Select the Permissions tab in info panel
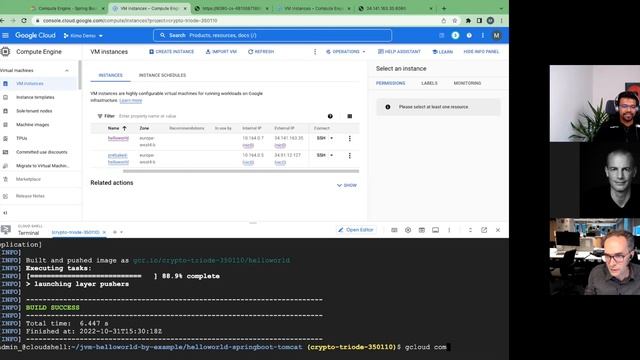 point(390,83)
